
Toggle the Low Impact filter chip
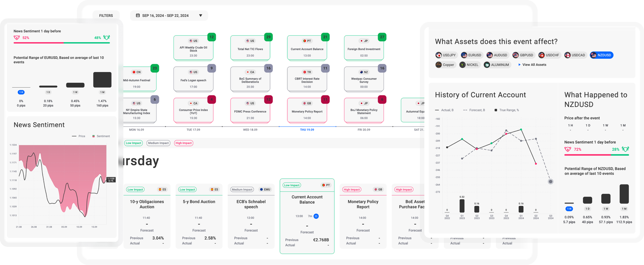click(133, 143)
